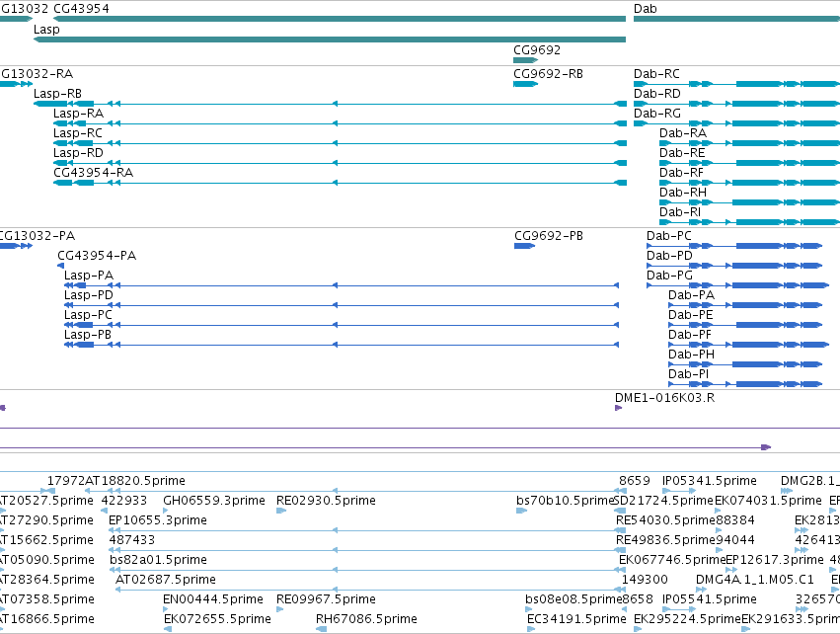Select the Dab-RG transcript label
The image size is (840, 634).
point(657,114)
